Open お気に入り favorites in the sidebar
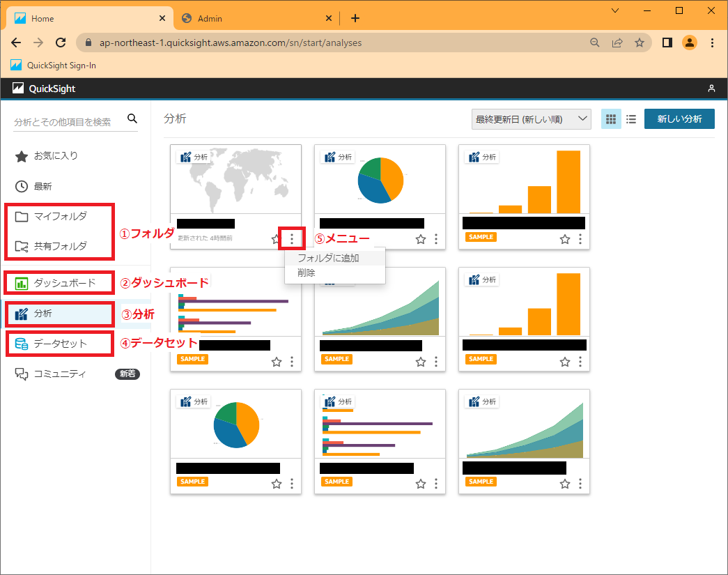The image size is (728, 575). pyautogui.click(x=47, y=156)
